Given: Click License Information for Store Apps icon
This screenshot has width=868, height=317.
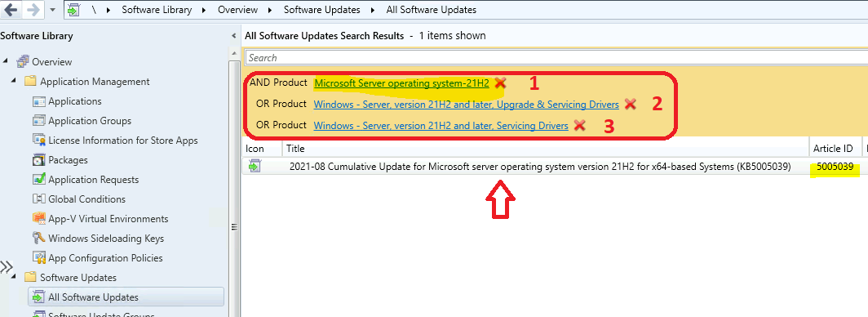Looking at the screenshot, I should tap(39, 141).
